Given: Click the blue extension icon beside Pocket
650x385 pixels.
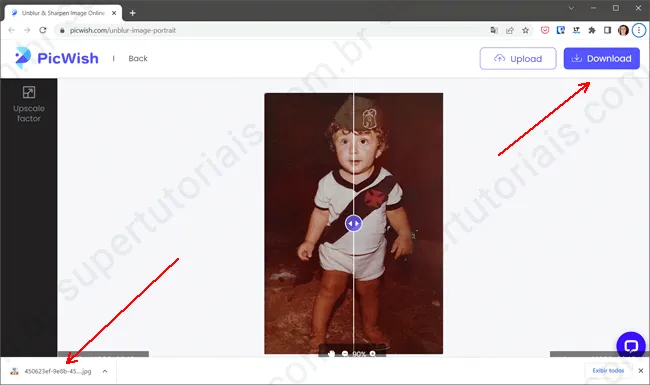Looking at the screenshot, I should [560, 30].
